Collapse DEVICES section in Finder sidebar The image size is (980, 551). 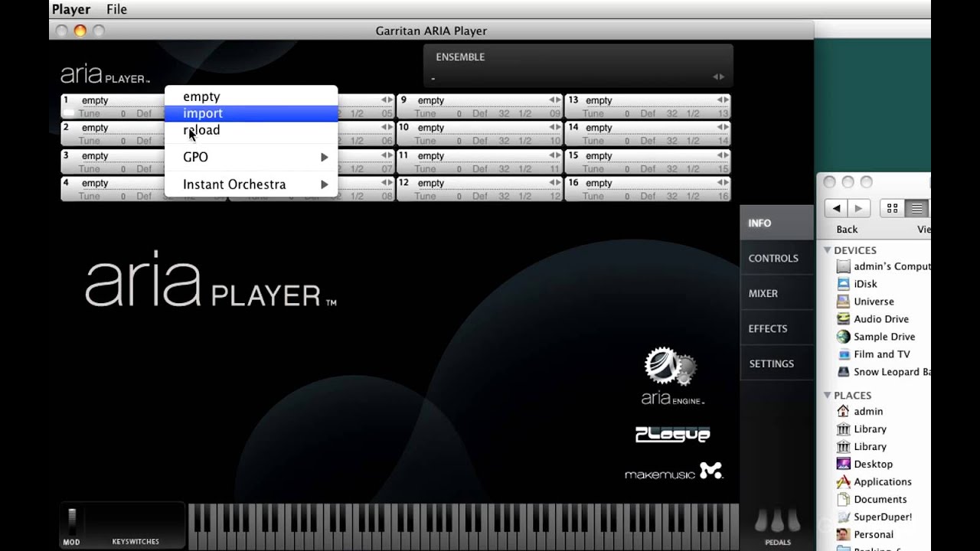pyautogui.click(x=828, y=250)
